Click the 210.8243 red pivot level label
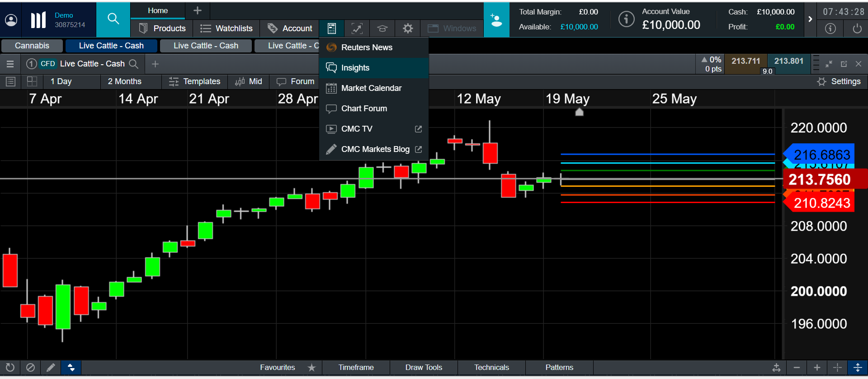Screen dimensions: 868x379 818,203
